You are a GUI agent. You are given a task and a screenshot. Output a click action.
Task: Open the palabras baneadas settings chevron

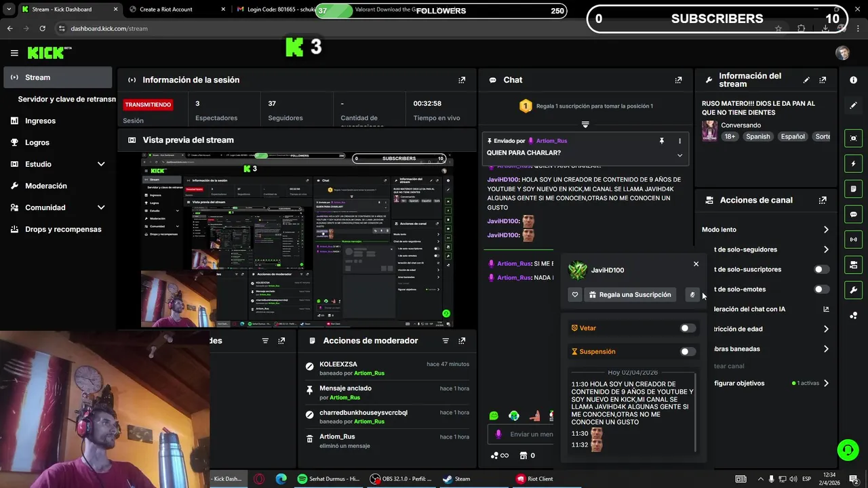point(826,349)
